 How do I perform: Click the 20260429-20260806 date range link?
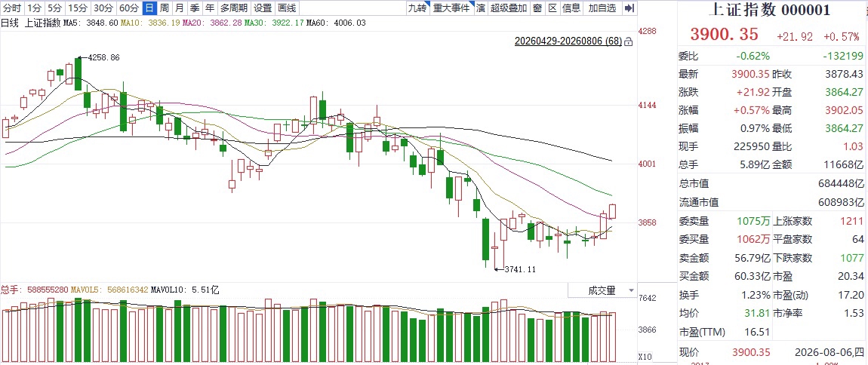(568, 41)
